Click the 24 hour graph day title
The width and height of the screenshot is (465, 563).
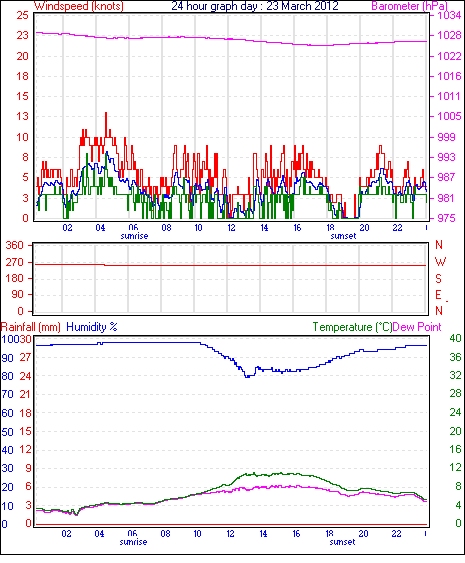tap(255, 6)
